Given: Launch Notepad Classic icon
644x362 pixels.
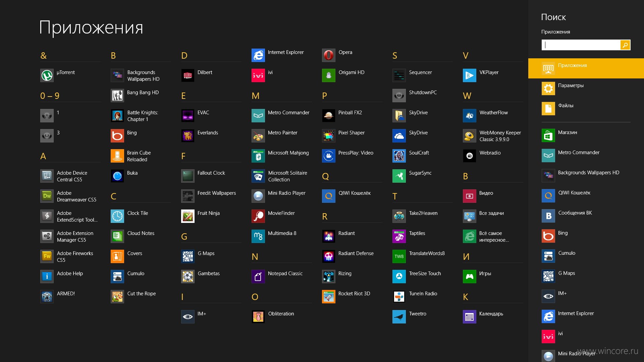Looking at the screenshot, I should tap(258, 277).
